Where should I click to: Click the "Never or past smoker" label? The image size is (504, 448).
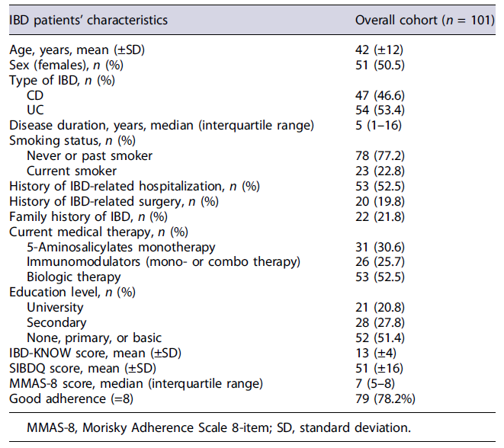pyautogui.click(x=89, y=155)
